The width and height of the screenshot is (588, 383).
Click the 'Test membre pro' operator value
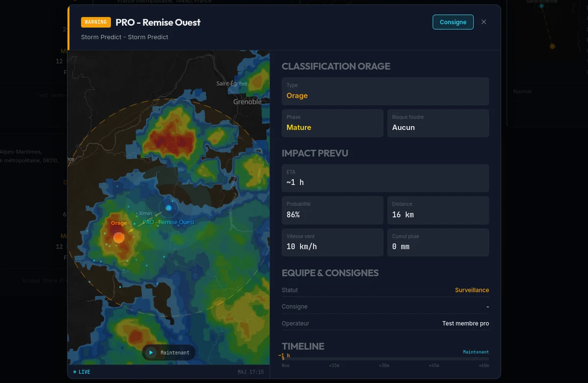click(465, 324)
